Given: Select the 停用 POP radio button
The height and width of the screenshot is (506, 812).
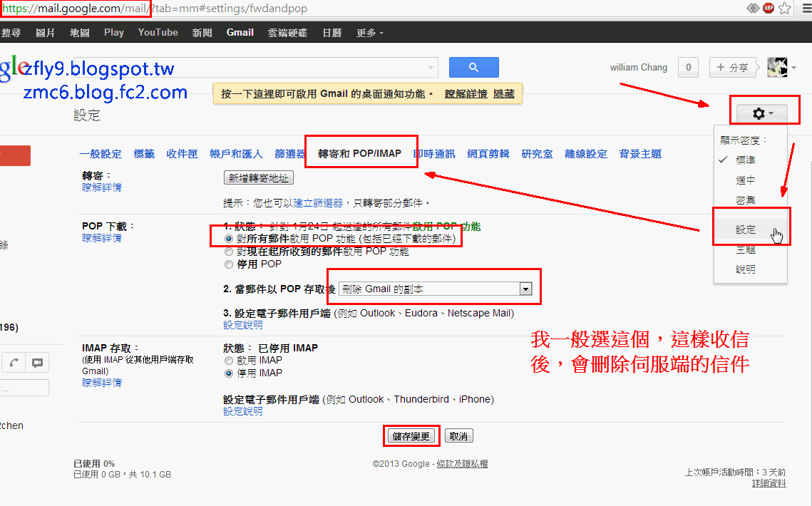Looking at the screenshot, I should pyautogui.click(x=229, y=264).
